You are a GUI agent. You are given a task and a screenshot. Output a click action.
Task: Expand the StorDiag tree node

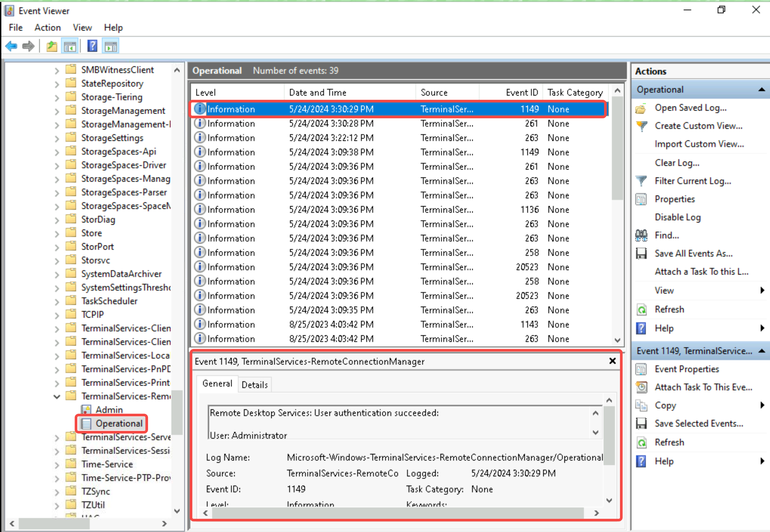[x=57, y=220]
